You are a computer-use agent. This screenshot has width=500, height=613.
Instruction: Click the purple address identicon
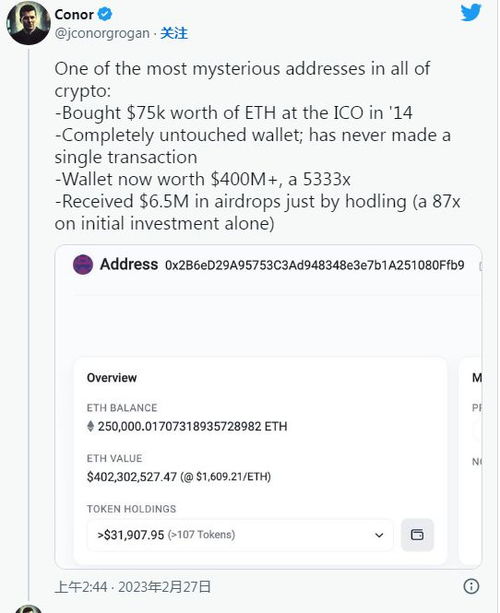(x=83, y=265)
